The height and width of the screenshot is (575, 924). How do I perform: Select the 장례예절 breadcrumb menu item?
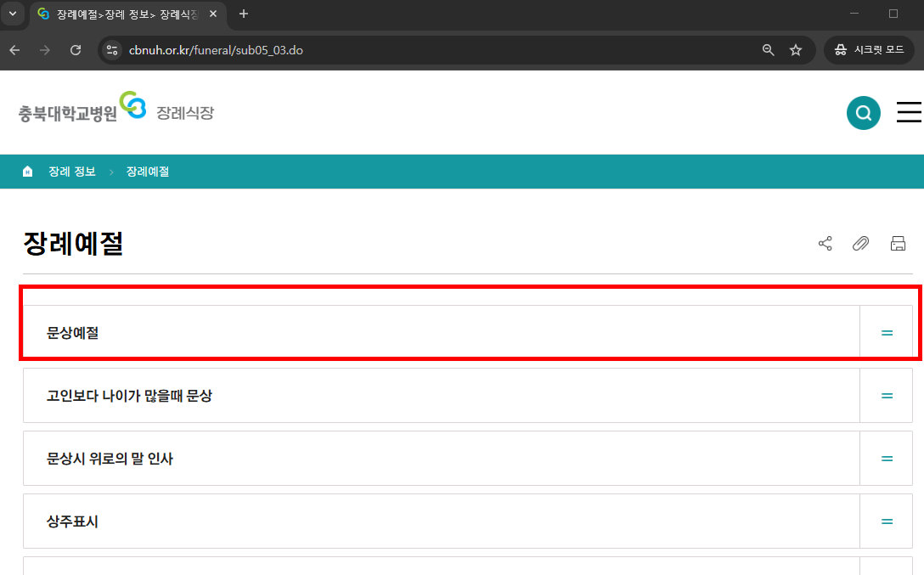(147, 171)
